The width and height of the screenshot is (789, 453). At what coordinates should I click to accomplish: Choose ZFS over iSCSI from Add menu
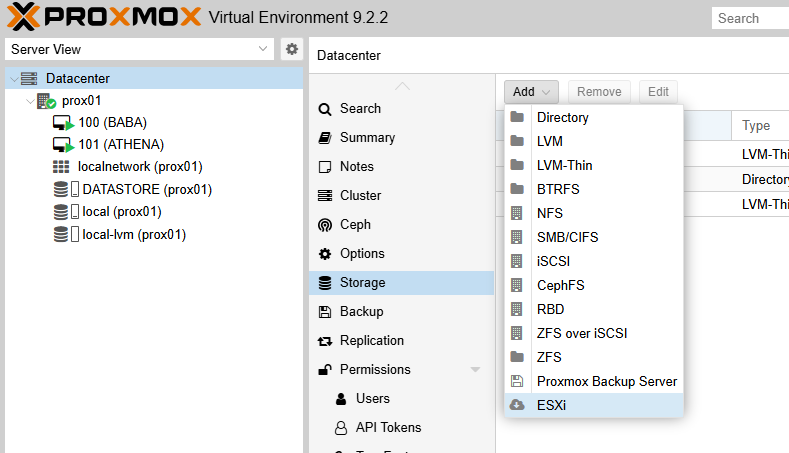coord(594,333)
